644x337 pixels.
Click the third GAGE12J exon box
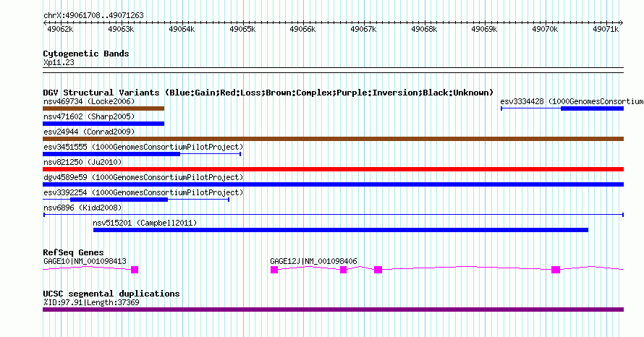pyautogui.click(x=378, y=270)
